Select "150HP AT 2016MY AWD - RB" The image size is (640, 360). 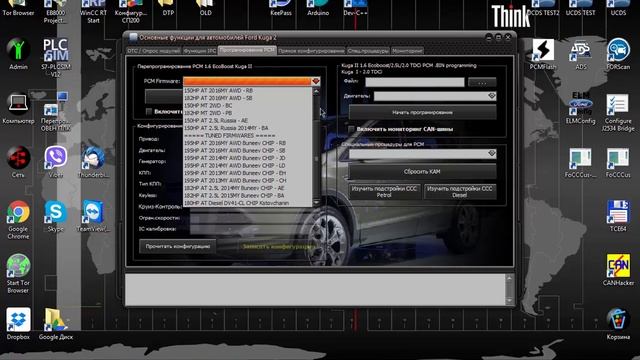[x=247, y=91]
